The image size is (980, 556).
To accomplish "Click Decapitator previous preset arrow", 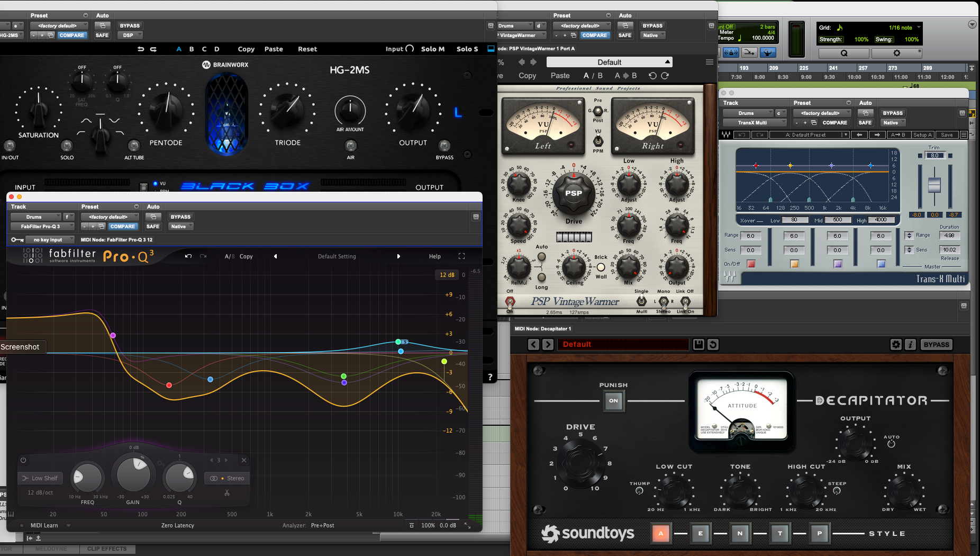I will click(533, 344).
